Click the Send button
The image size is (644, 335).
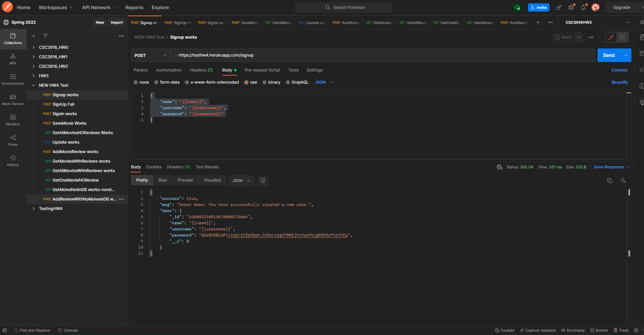point(609,55)
